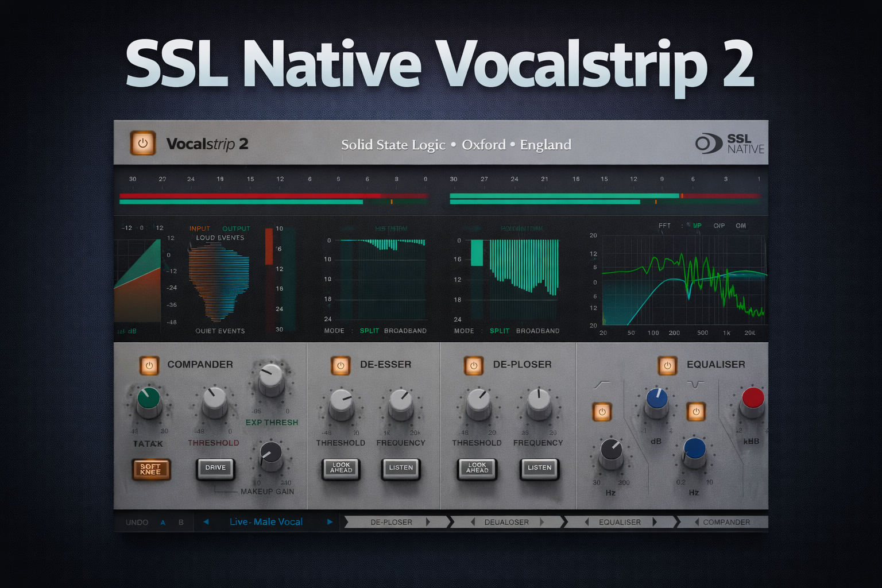Set FFT analyser to O/P

coord(719,226)
